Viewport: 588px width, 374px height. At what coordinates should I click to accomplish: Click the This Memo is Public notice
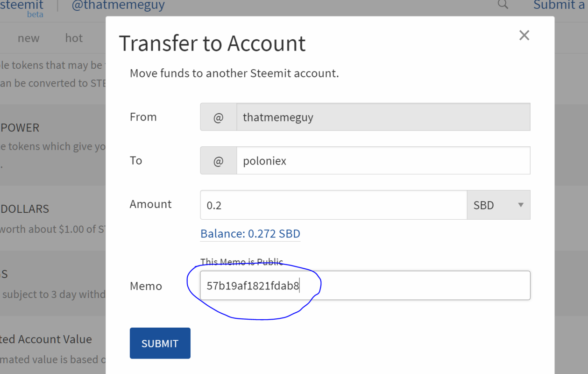[241, 262]
